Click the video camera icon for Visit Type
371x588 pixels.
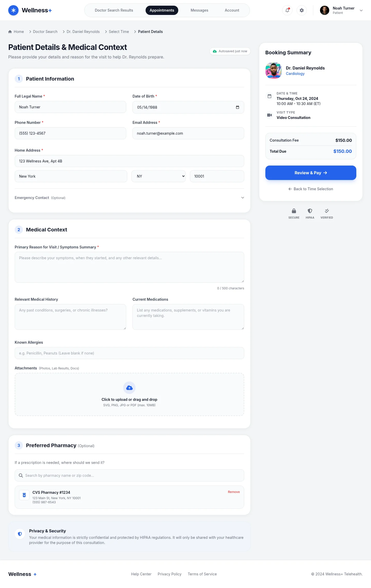[269, 115]
